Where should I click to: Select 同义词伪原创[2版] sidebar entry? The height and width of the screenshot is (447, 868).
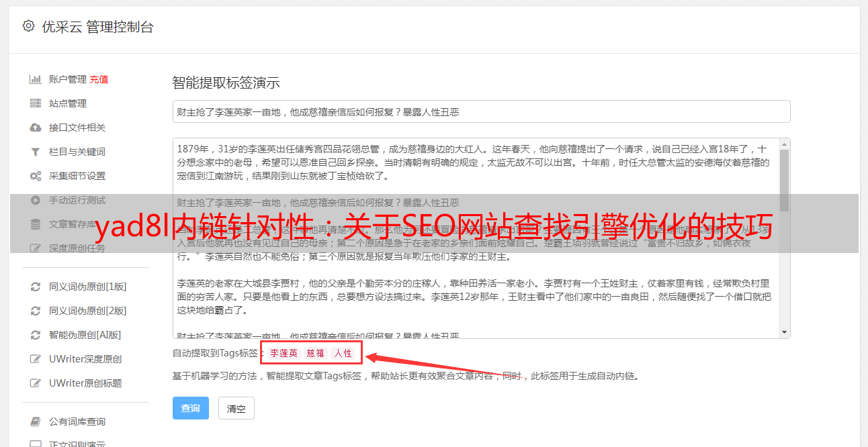pos(87,311)
